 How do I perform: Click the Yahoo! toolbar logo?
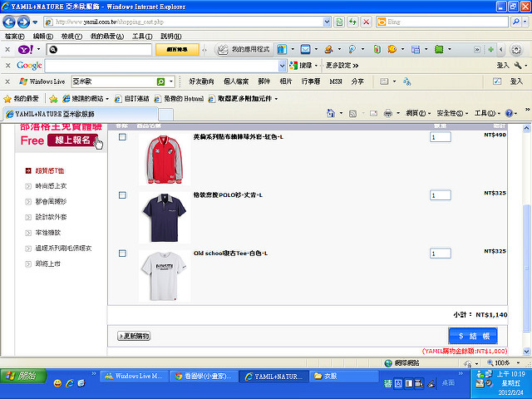point(26,50)
